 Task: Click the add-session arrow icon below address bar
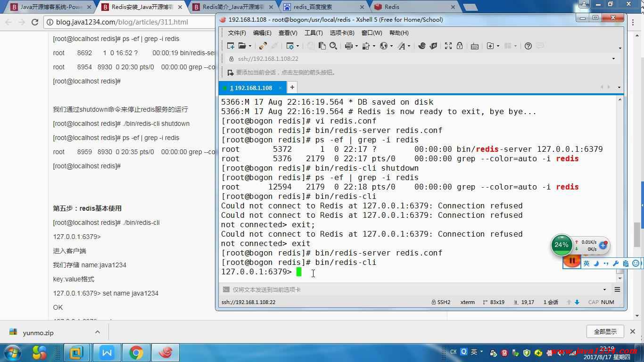pos(231,73)
